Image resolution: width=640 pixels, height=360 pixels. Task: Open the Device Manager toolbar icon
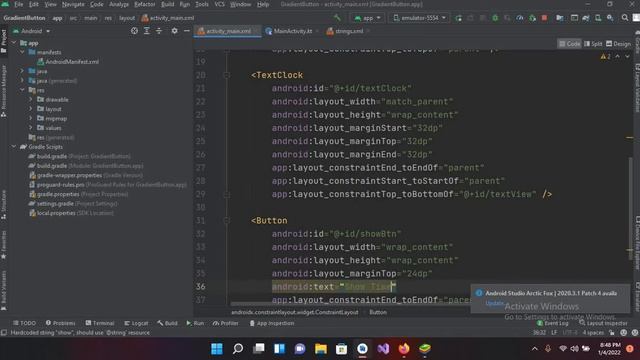click(598, 18)
